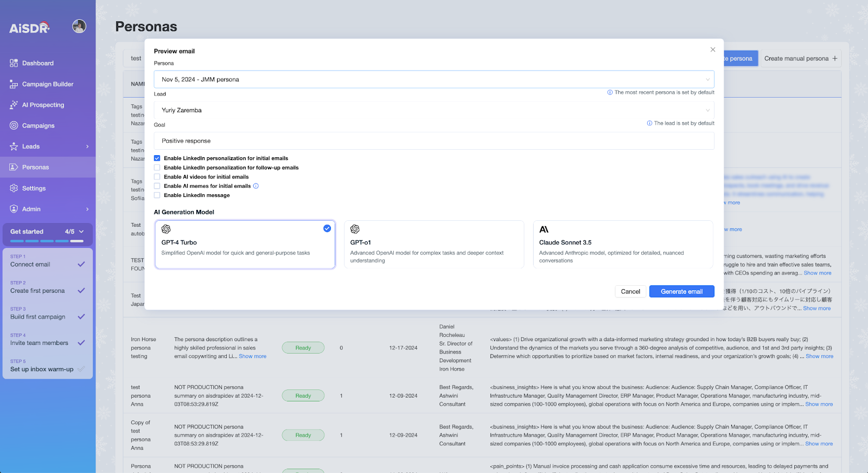Uncheck LinkedIn personalization for initial emails
This screenshot has width=868, height=473.
coord(157,158)
